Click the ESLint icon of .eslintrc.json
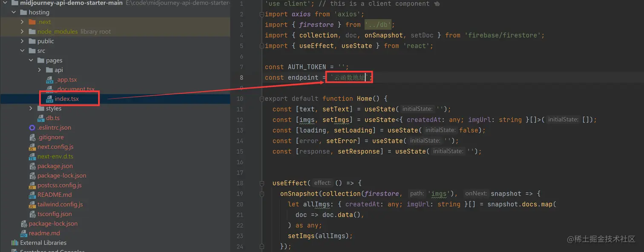The height and width of the screenshot is (252, 644). click(x=32, y=127)
